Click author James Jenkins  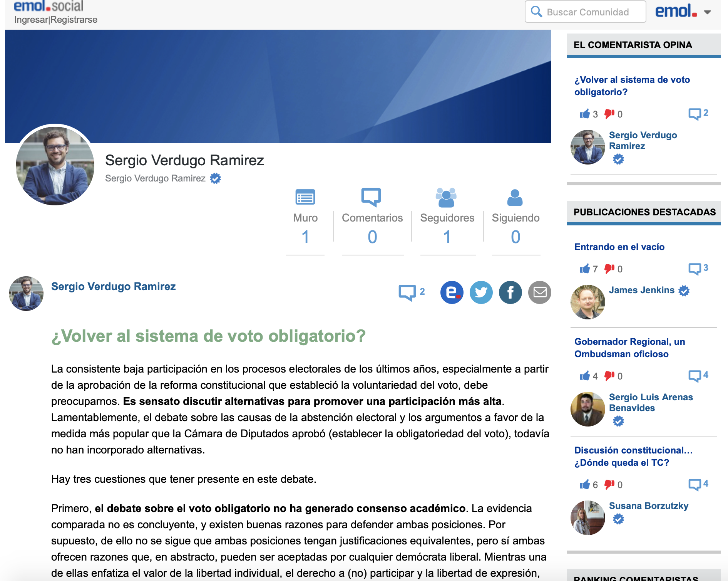(x=642, y=290)
